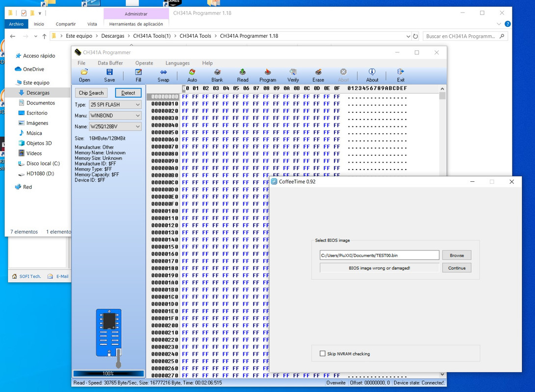Click CH341A Tools in address breadcrumb
The width and height of the screenshot is (535, 392).
(x=196, y=36)
